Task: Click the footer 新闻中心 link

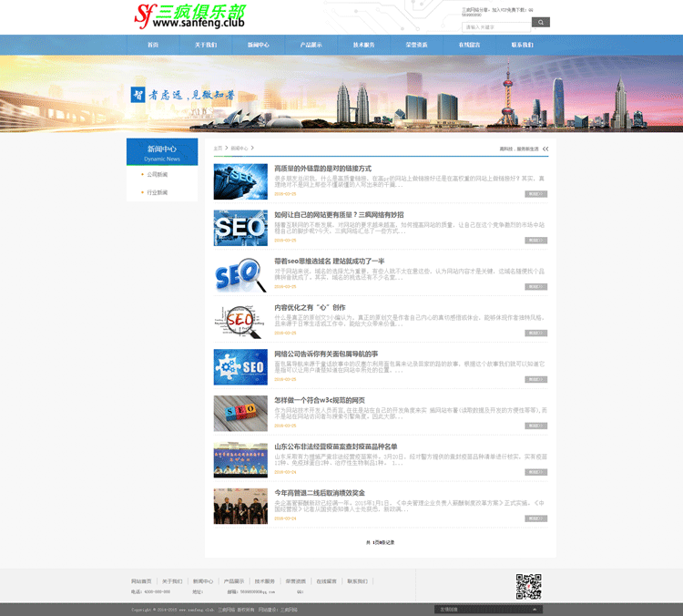Action: tap(203, 581)
